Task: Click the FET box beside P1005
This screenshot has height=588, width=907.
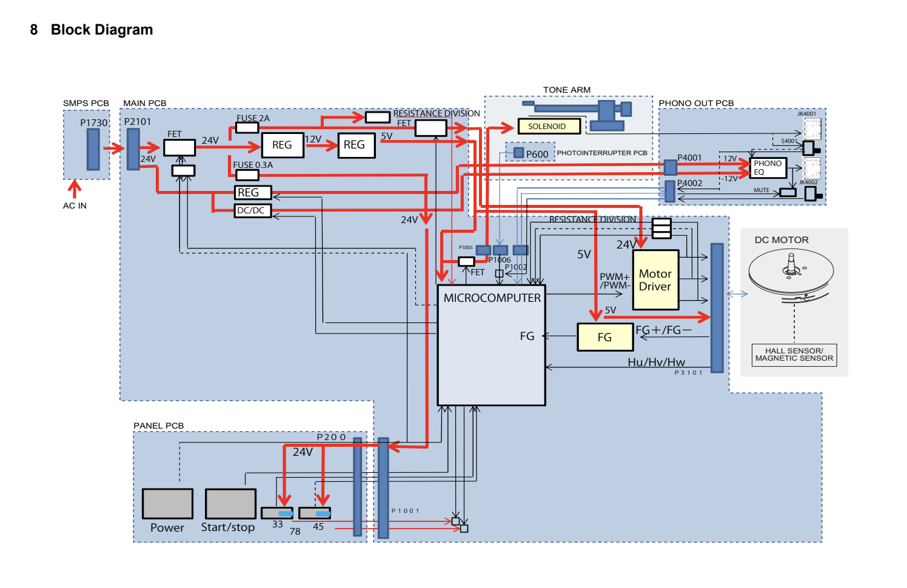Action: pos(466,261)
